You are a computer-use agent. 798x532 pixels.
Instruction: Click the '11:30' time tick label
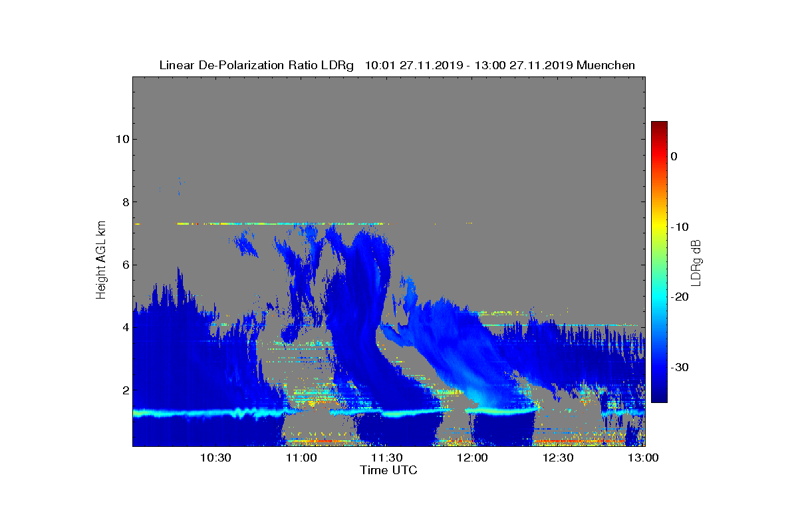point(386,458)
